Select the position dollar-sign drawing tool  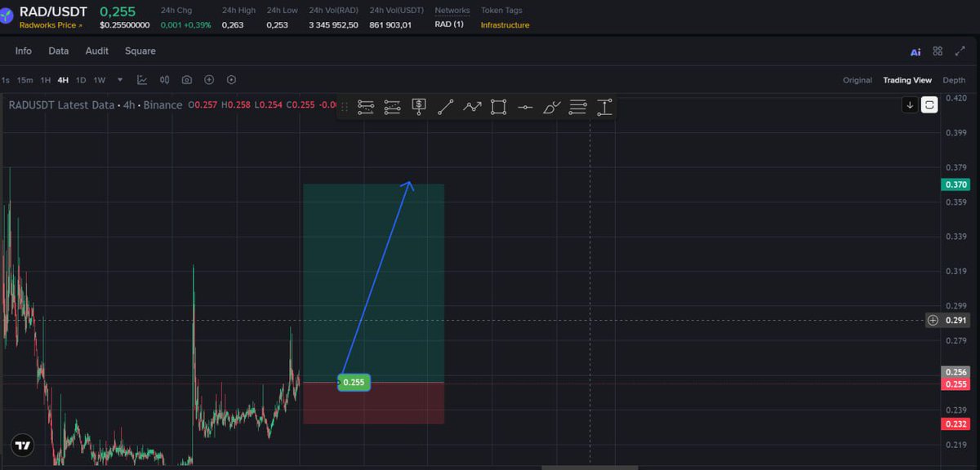click(419, 106)
